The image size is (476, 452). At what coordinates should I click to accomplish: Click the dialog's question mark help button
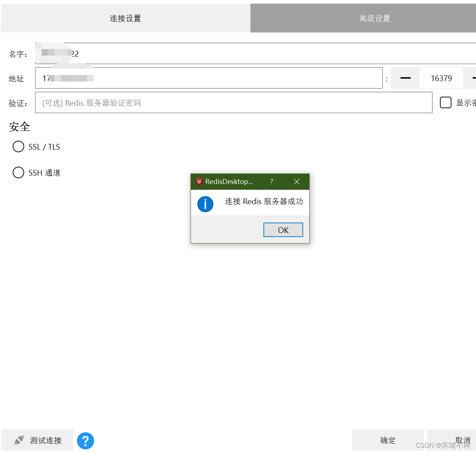click(x=271, y=181)
